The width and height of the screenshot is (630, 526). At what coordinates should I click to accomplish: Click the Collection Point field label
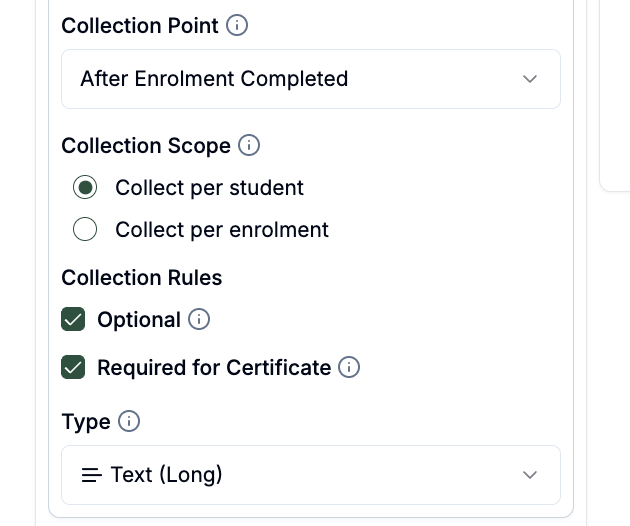point(140,26)
